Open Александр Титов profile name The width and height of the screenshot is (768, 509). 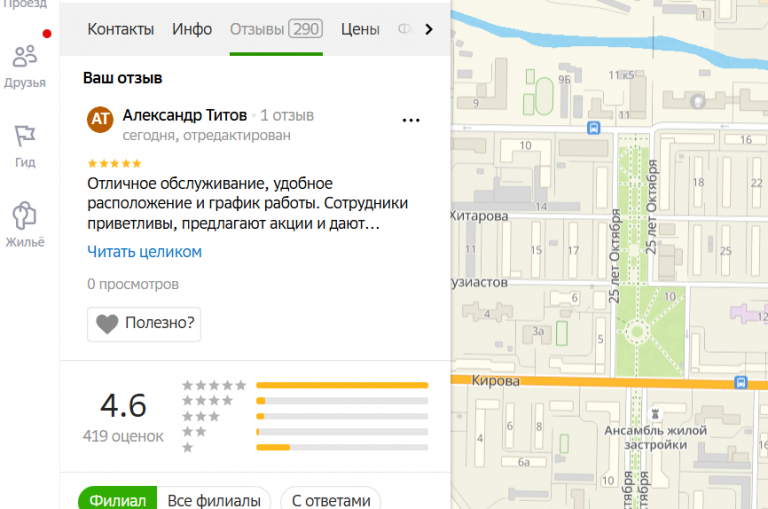pyautogui.click(x=185, y=115)
